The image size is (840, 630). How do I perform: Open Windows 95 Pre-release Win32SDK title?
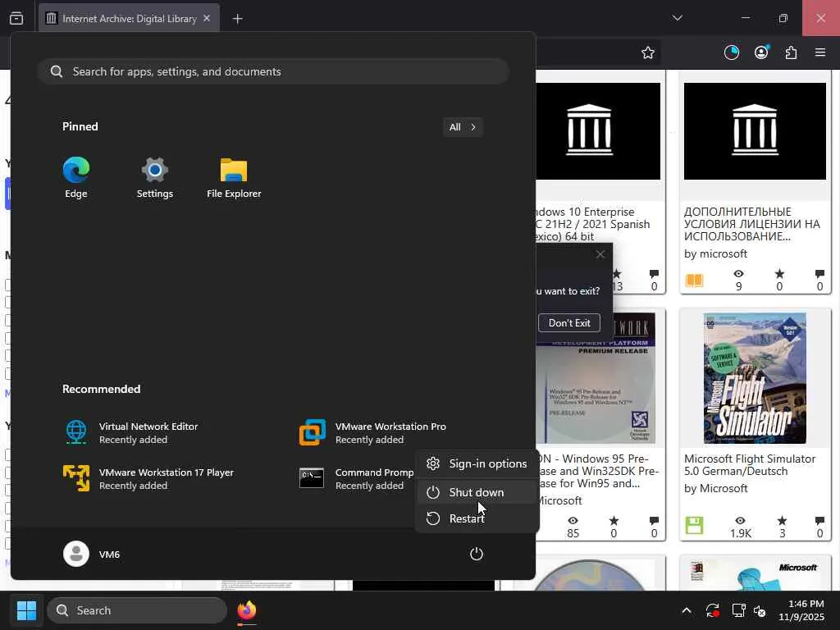click(597, 471)
